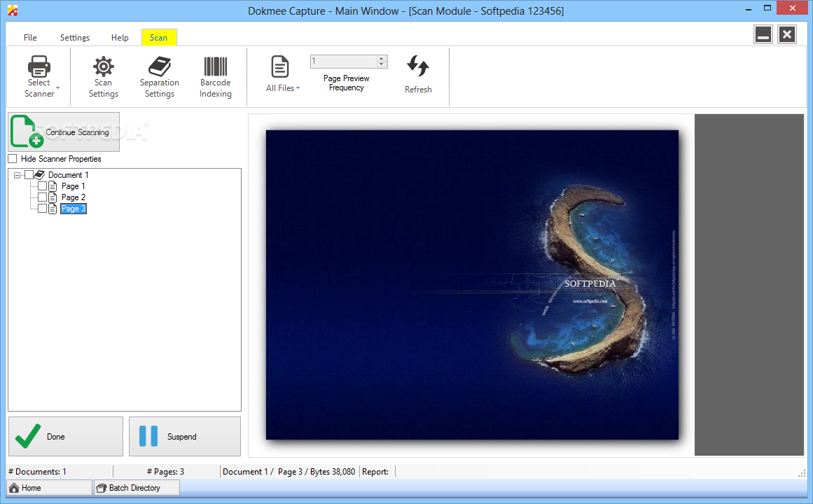Select Document 1 in the tree
Screen dimensions: 813x504
coord(69,175)
